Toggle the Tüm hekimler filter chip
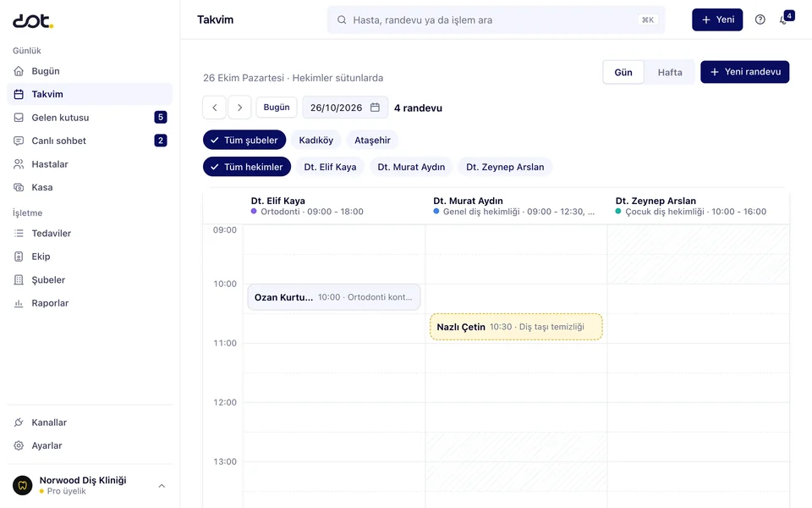Image resolution: width=812 pixels, height=508 pixels. [x=247, y=167]
